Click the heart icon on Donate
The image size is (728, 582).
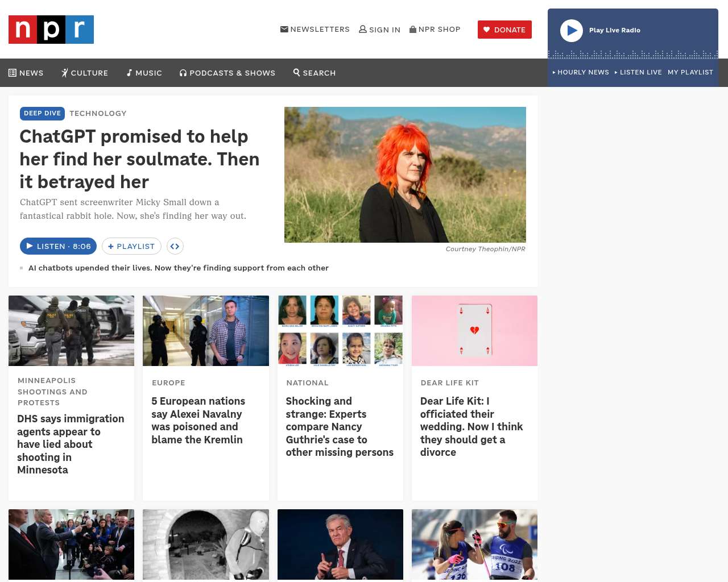[486, 30]
